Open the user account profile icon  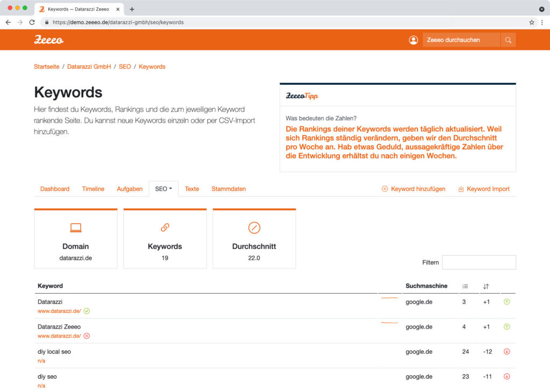[413, 40]
